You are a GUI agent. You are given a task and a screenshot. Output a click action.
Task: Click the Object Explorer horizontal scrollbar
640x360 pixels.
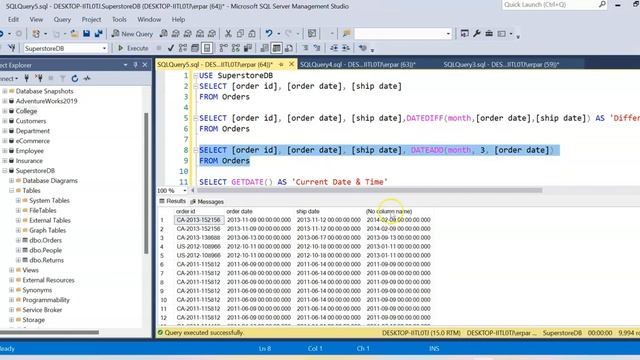49,332
